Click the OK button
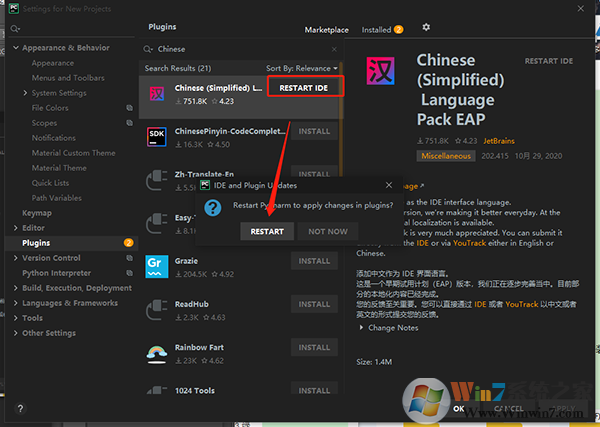600x427 pixels. [459, 409]
